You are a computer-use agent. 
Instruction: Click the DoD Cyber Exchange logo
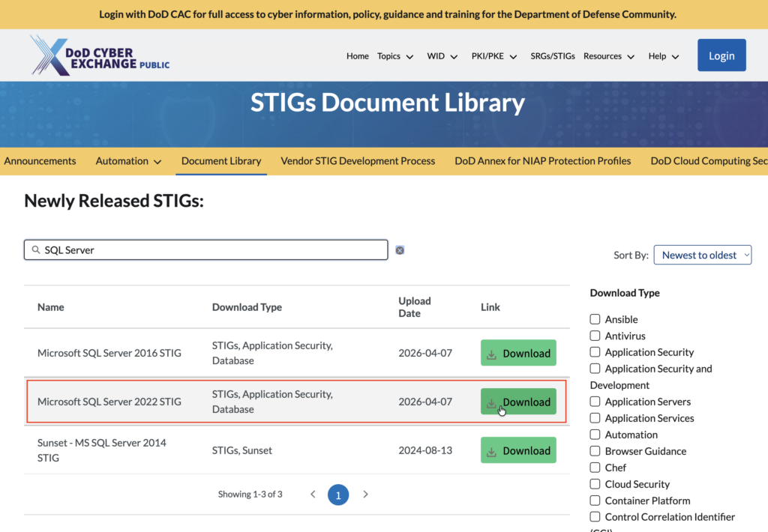pyautogui.click(x=100, y=55)
